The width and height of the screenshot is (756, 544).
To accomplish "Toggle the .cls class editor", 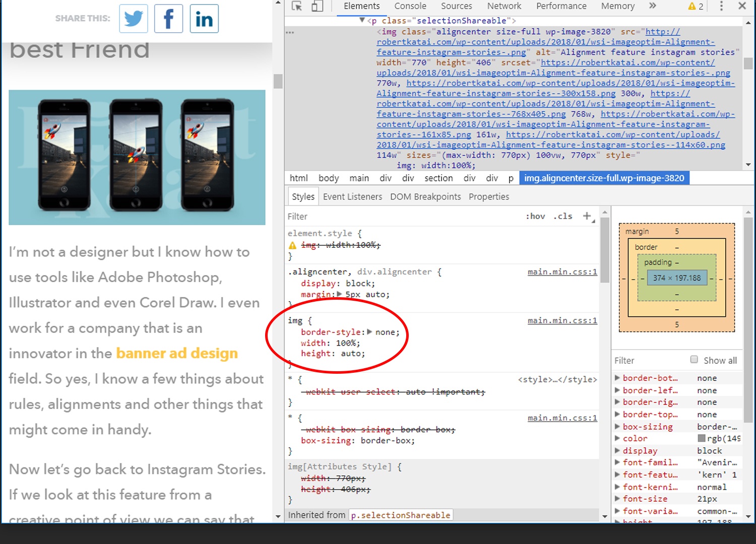I will point(562,216).
